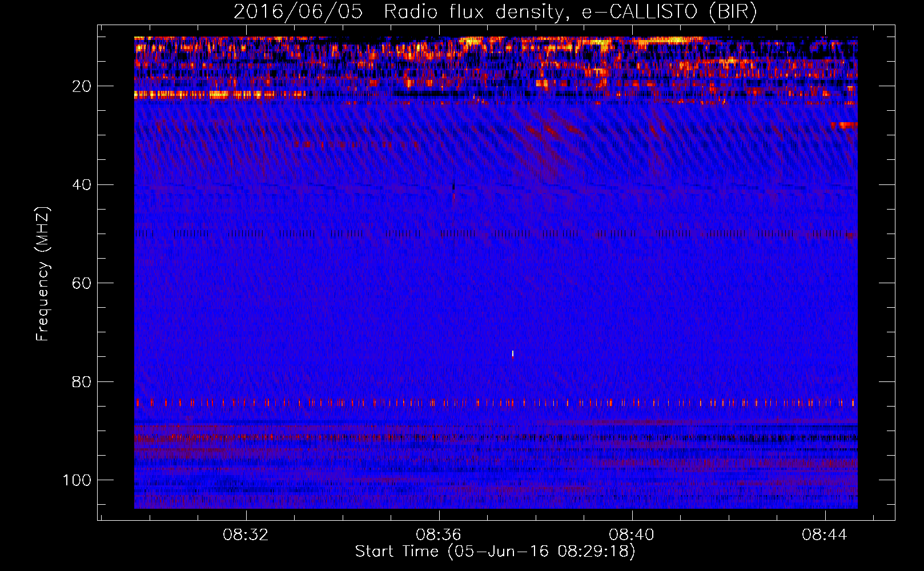
Task: Click the 'Frequency (MHZ)' axis label
Action: coord(43,274)
